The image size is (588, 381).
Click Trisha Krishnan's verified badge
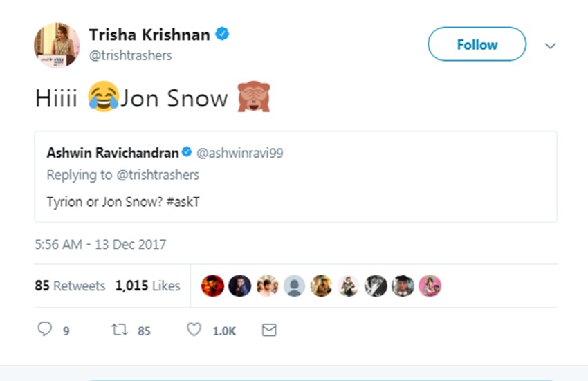click(x=222, y=35)
